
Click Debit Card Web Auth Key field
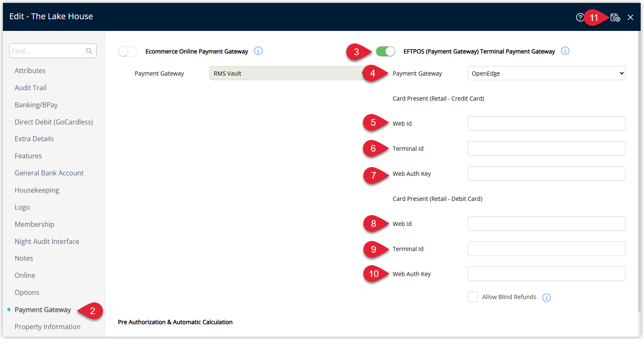[547, 274]
